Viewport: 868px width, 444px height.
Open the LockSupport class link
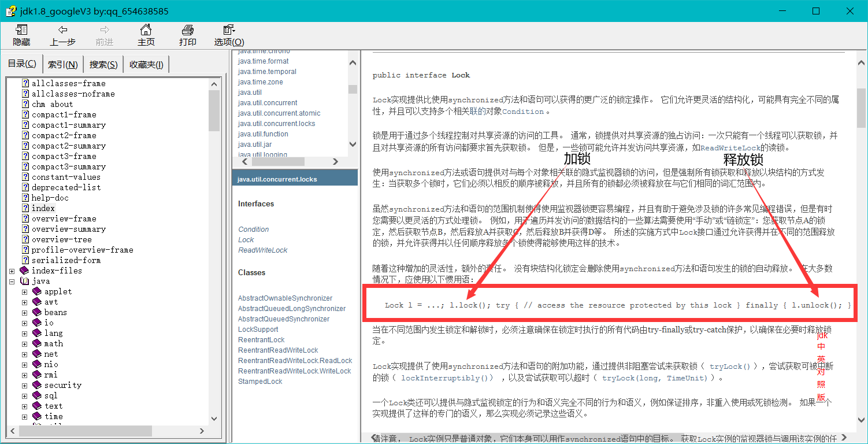[x=258, y=330]
